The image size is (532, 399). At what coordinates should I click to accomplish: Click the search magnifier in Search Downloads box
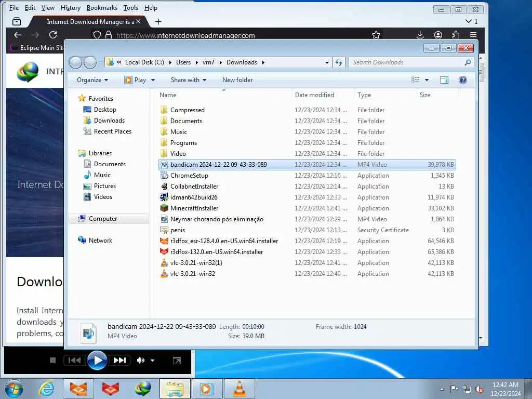pos(468,62)
